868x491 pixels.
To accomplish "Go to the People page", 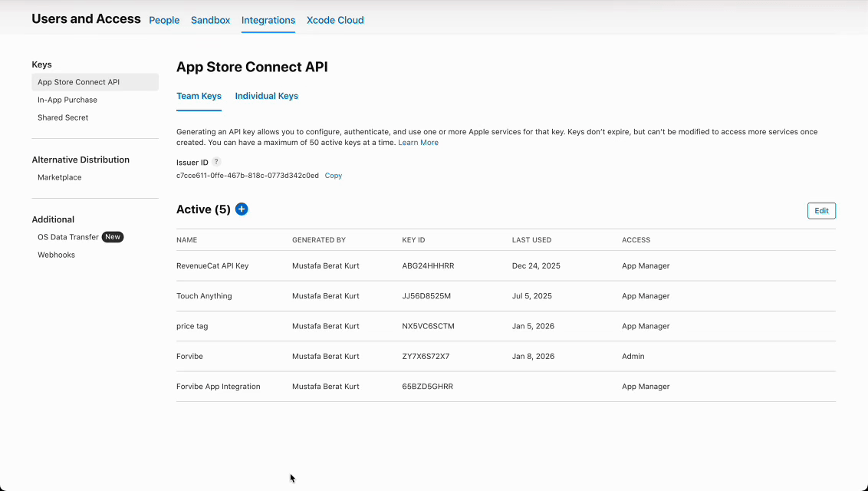I will 164,20.
